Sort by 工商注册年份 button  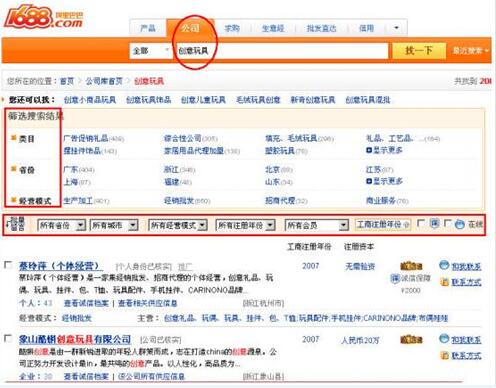coord(383,224)
